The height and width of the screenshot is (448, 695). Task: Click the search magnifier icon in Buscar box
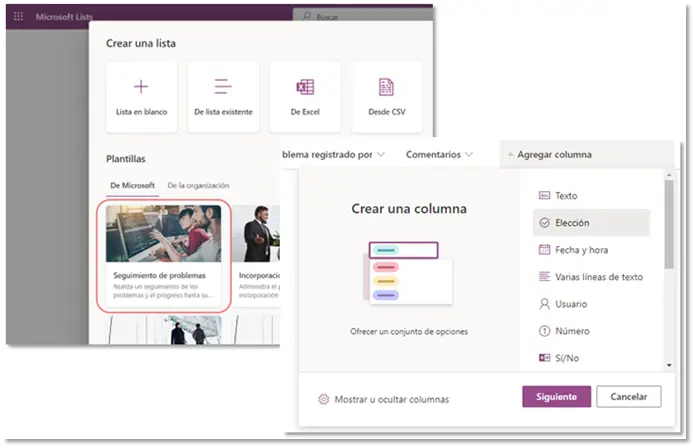[306, 16]
